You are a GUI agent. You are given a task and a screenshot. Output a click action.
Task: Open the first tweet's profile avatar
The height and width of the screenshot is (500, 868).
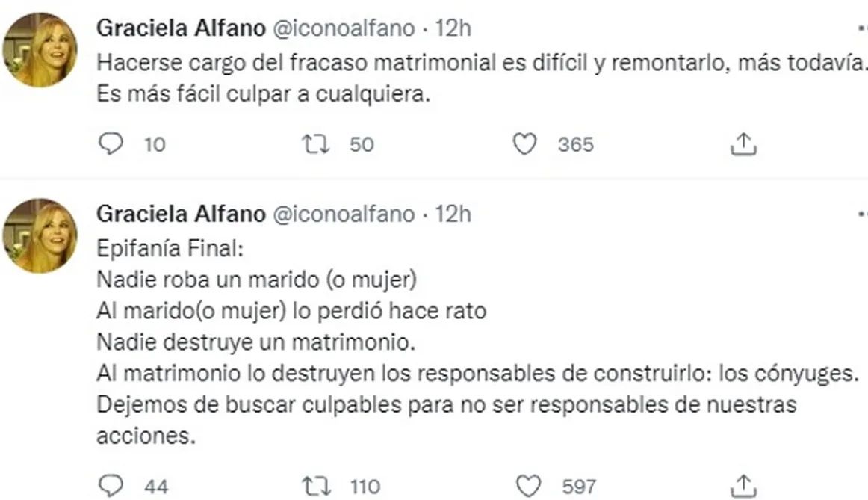(40, 51)
